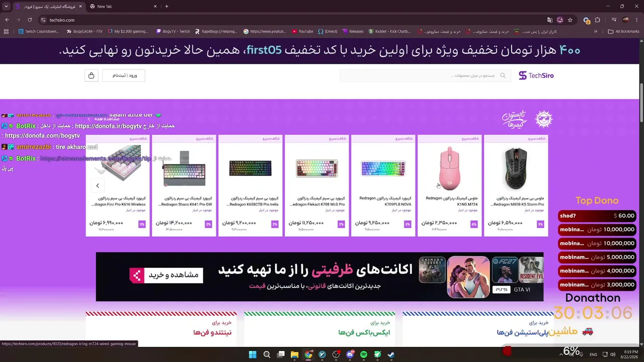Open the My $2,000 gaming bookmark
Screen dimensions: 644x362
127,31
